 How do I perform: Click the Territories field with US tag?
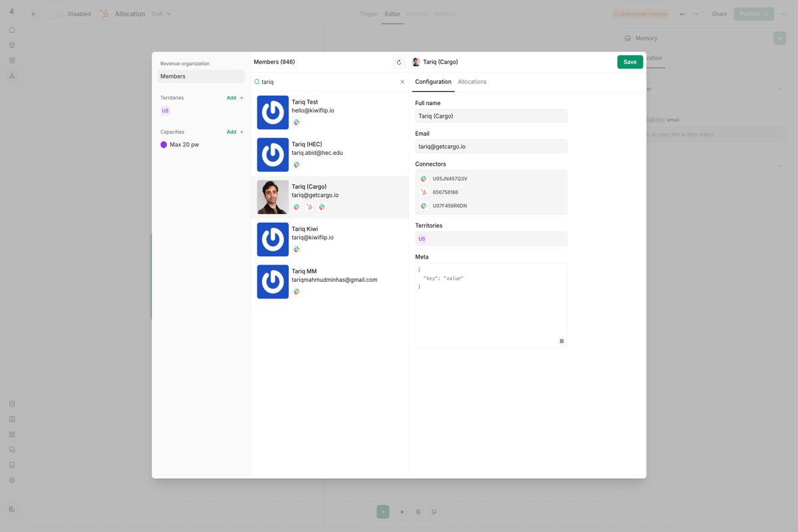click(x=491, y=239)
